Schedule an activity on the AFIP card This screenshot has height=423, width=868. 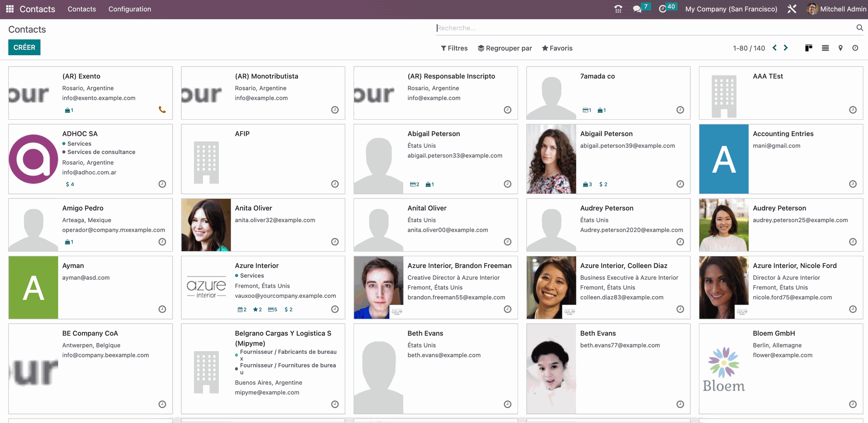pyautogui.click(x=335, y=184)
